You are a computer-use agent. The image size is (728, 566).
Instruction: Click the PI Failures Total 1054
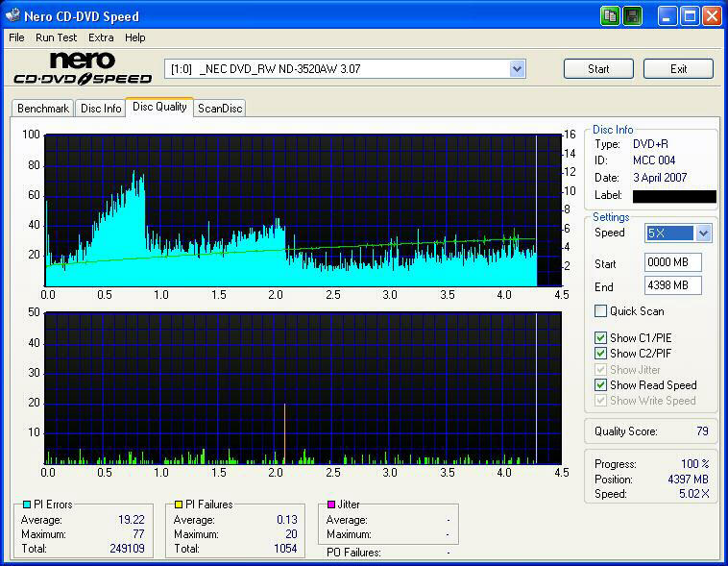(285, 549)
